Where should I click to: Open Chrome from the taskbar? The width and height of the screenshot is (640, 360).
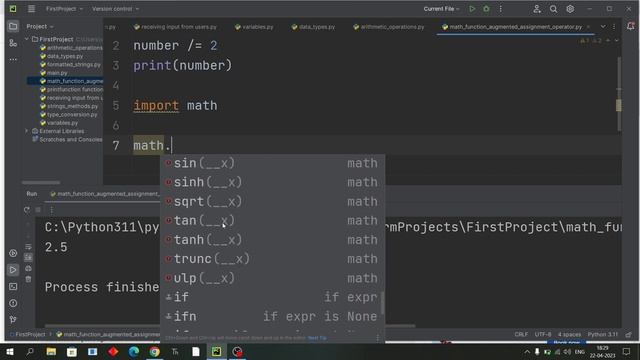point(154,351)
